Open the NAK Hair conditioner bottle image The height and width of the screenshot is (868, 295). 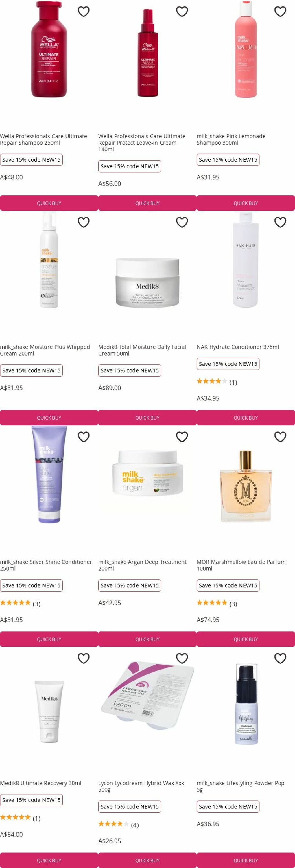coord(246,260)
